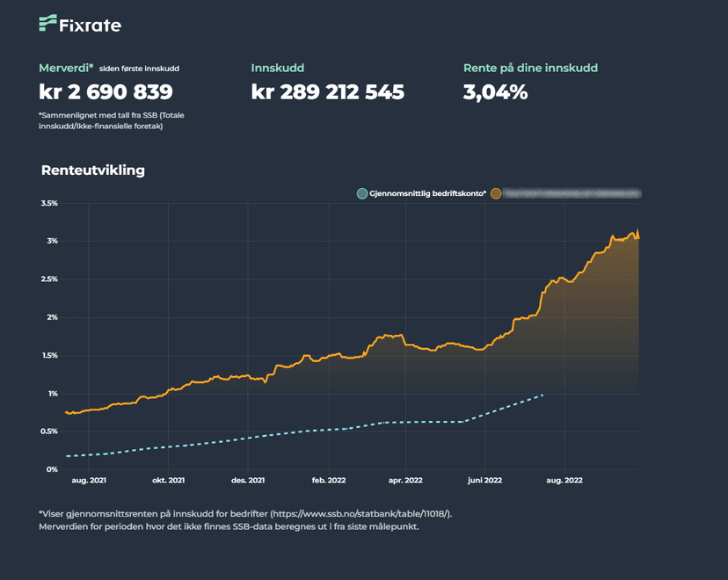Click the Renteutvikling chart title
728x580 pixels.
coord(92,170)
